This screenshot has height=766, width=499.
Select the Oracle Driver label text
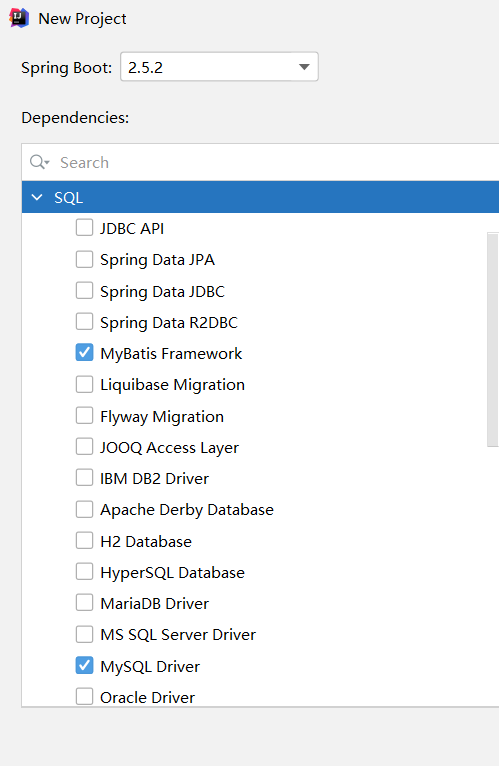[x=147, y=698]
